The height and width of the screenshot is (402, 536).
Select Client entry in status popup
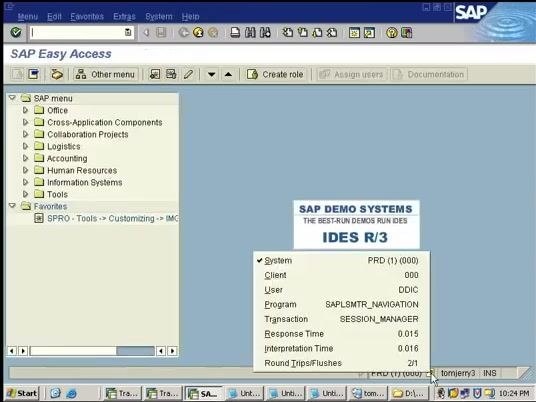[x=341, y=275]
